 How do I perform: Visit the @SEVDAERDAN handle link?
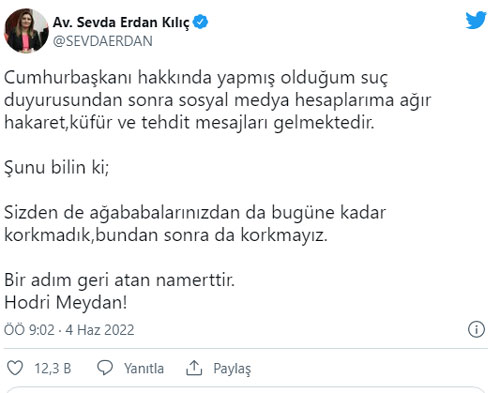point(103,41)
